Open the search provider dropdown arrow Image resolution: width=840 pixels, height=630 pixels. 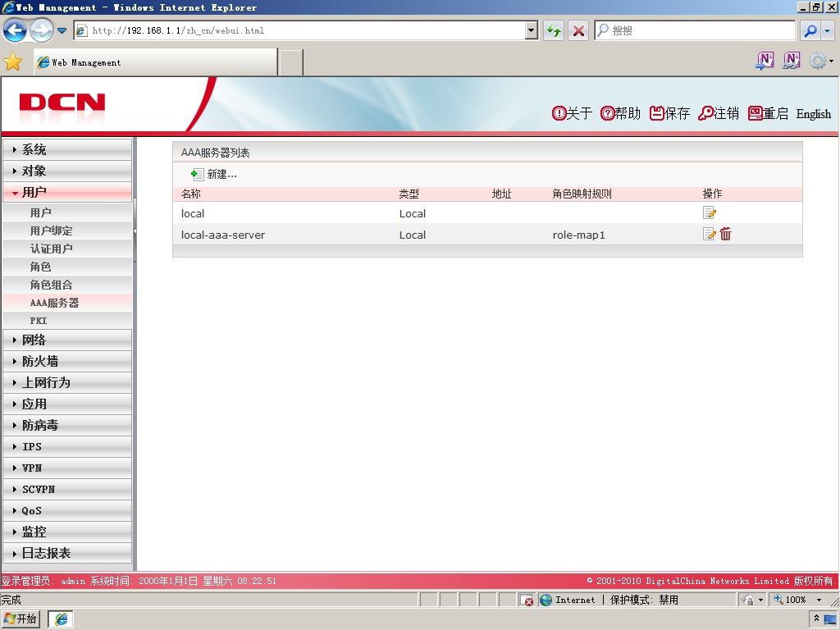click(828, 30)
